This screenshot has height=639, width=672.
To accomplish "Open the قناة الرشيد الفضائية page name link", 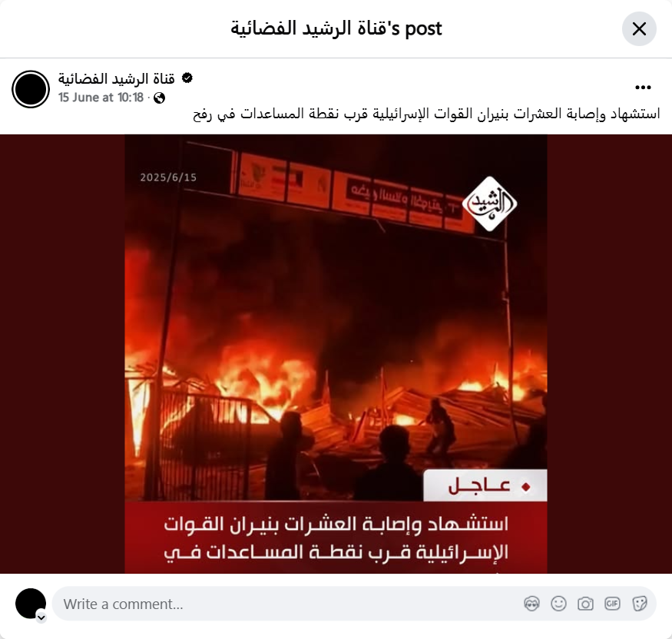I will 117,79.
